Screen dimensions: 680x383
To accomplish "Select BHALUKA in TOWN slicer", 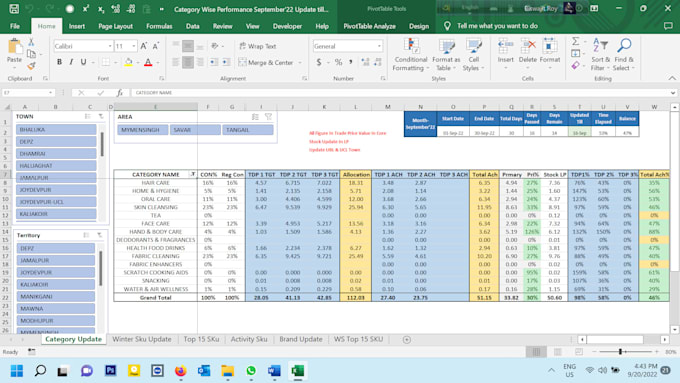I will 56,130.
